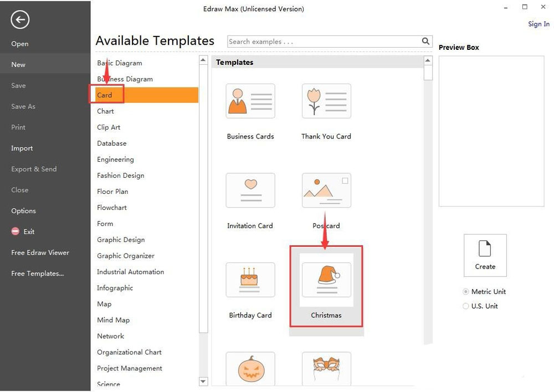Select the Clip Art category

[109, 127]
